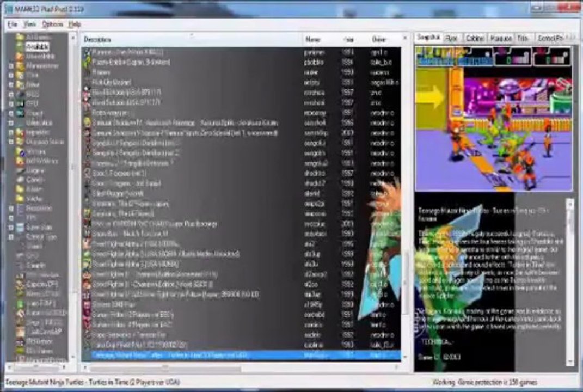The height and width of the screenshot is (392, 583).
Task: Click the game list horizontal scrollbar
Action: click(241, 368)
